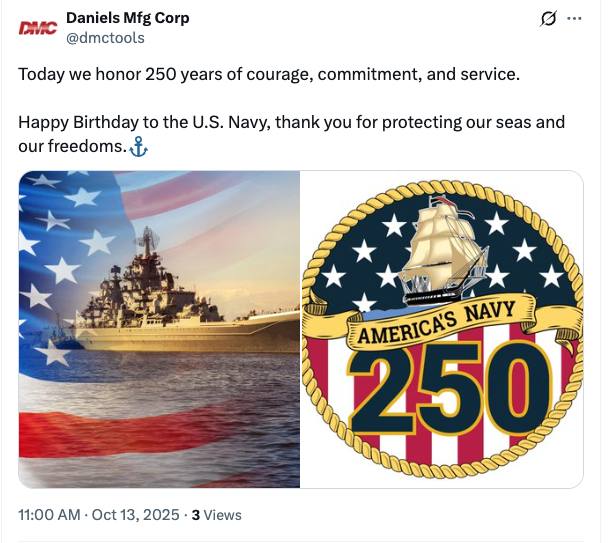The height and width of the screenshot is (543, 610).
Task: Click the 11:00 AM post timestamp
Action: tap(49, 515)
